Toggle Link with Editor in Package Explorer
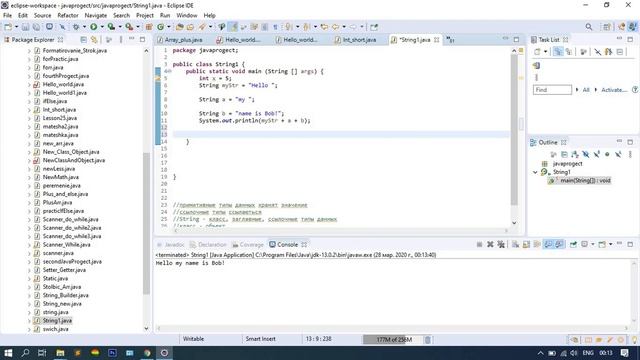Screen dimensions: 640x360 (x=94, y=40)
